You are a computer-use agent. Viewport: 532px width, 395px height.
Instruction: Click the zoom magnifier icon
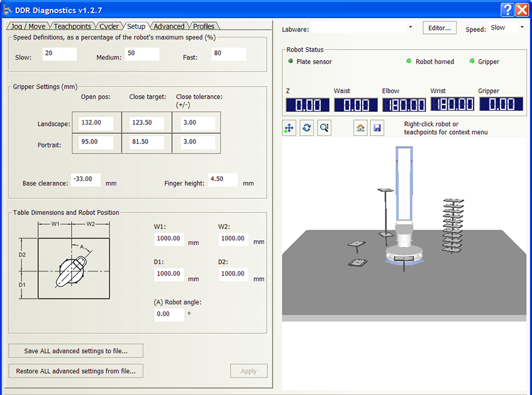tap(324, 128)
